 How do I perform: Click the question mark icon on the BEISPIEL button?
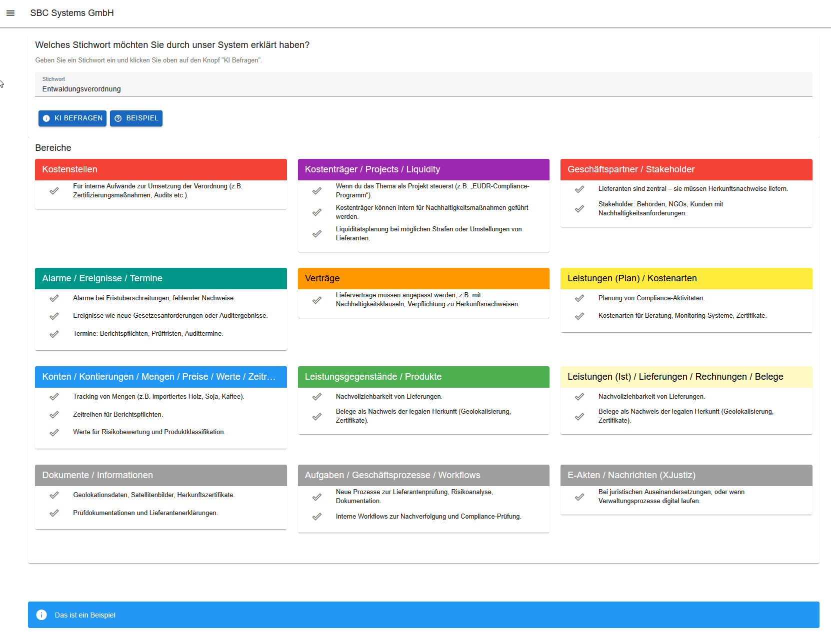point(118,118)
